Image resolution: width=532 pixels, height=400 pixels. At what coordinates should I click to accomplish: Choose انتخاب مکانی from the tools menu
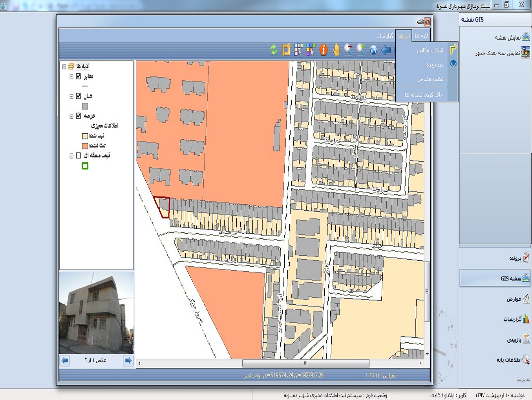430,51
